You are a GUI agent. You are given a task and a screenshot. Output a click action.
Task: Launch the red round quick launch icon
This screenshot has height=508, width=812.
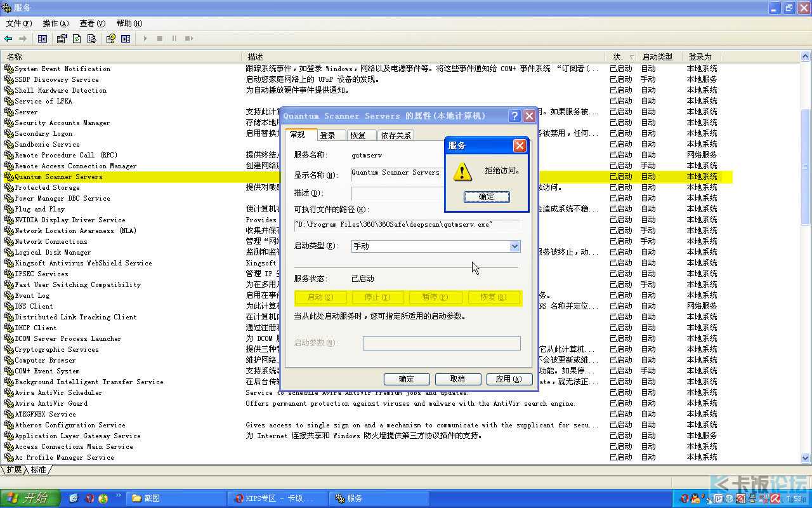coord(89,498)
